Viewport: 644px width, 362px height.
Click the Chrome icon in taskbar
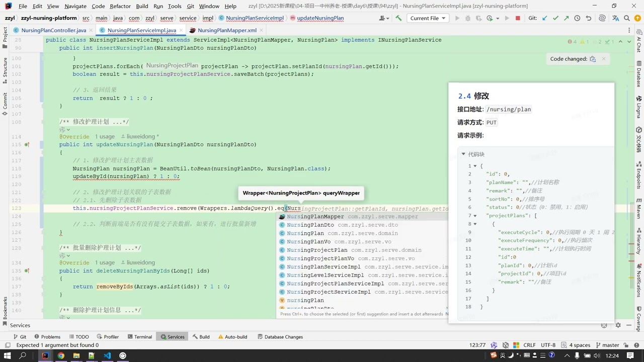click(x=61, y=355)
